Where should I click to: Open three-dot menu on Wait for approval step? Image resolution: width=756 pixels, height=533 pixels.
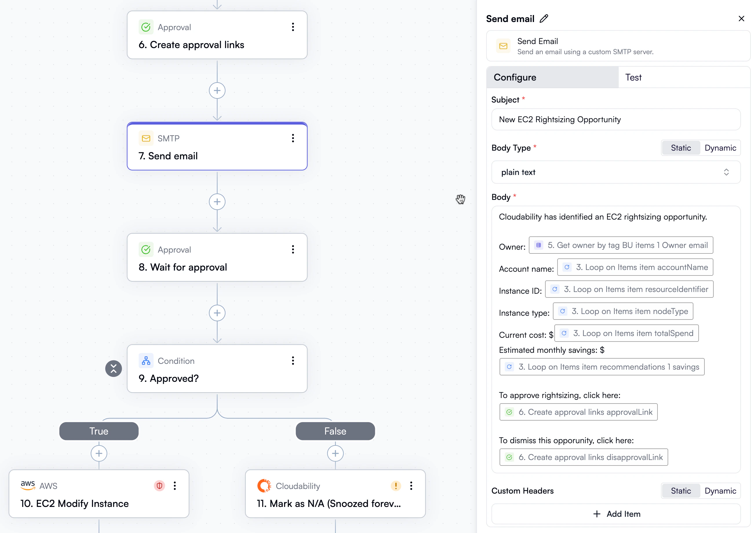[293, 249]
